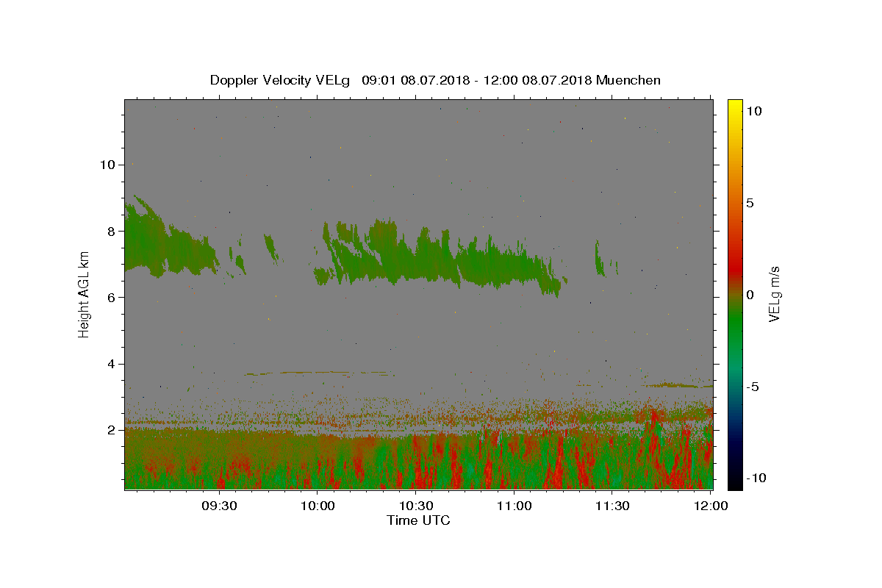Click the 'VELg m/s' colorbar label
This screenshot has width=882, height=588.
(774, 294)
